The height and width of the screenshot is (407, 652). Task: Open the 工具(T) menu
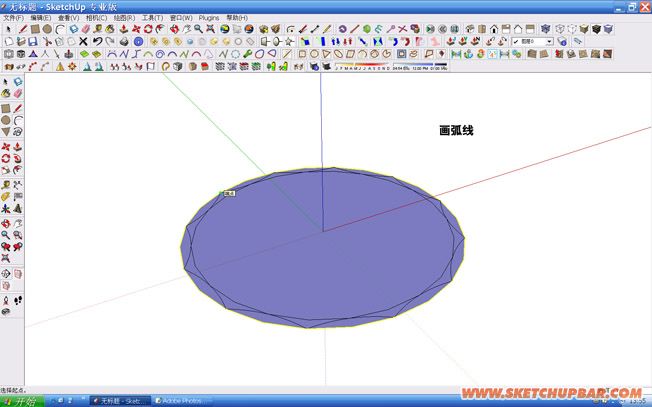(152, 18)
